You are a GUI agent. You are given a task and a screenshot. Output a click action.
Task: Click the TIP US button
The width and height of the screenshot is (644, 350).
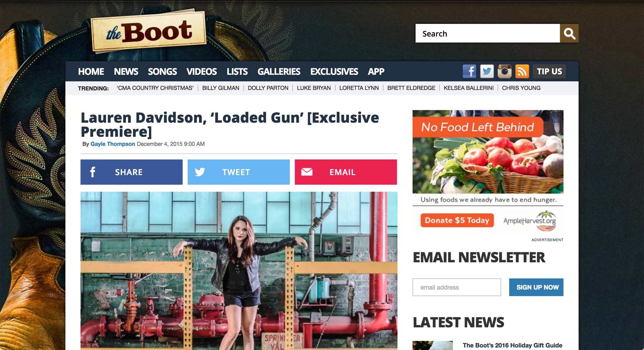pos(549,71)
